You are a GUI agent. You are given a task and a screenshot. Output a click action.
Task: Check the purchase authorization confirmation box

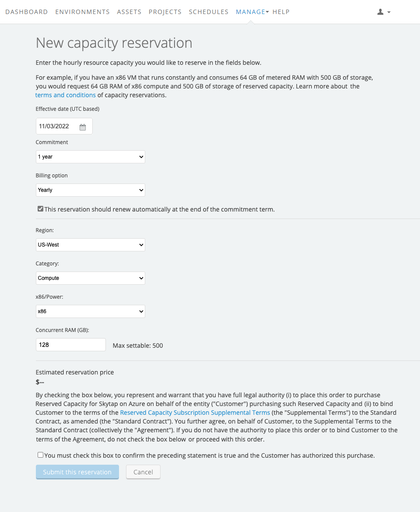coord(40,455)
